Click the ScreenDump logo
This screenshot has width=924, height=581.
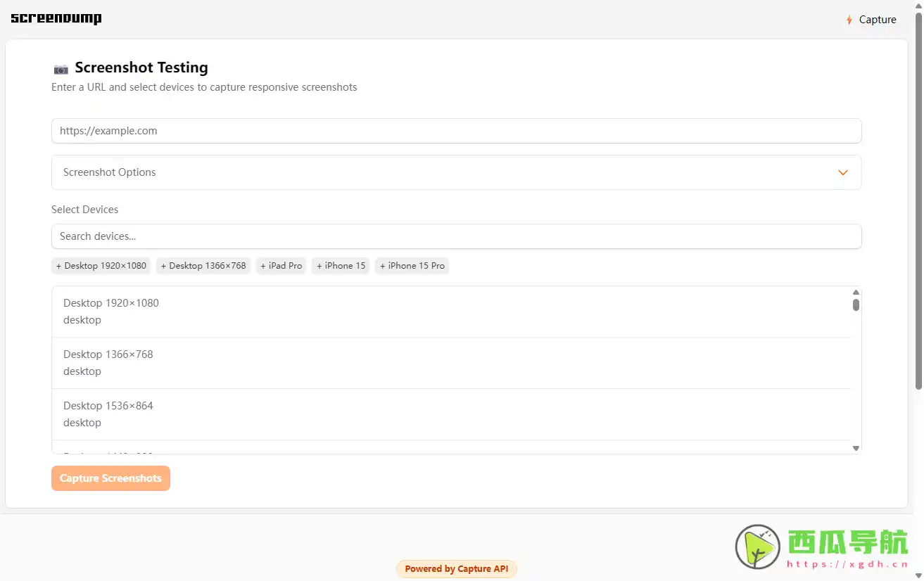56,19
